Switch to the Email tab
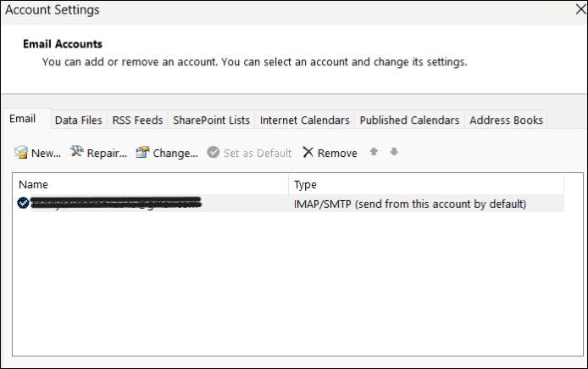This screenshot has width=588, height=369. click(x=23, y=120)
